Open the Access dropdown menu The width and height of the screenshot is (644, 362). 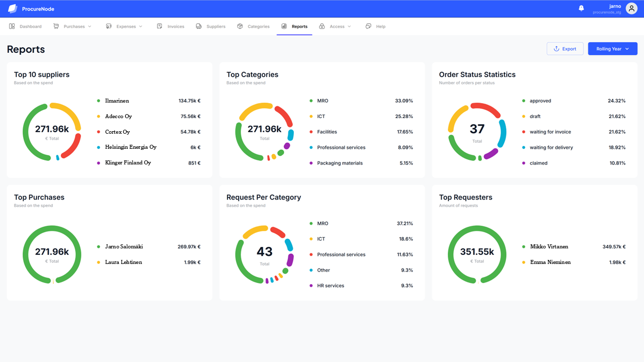(x=349, y=27)
